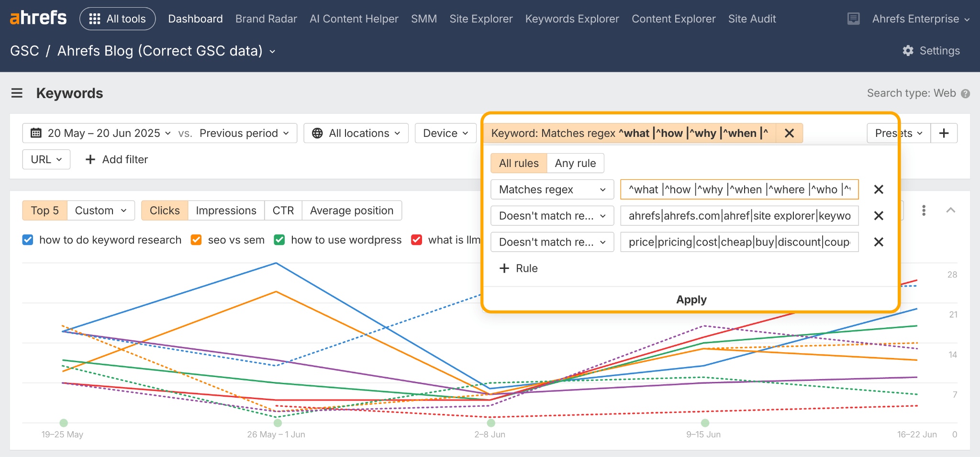Click Add filter
The image size is (980, 457).
coord(116,159)
